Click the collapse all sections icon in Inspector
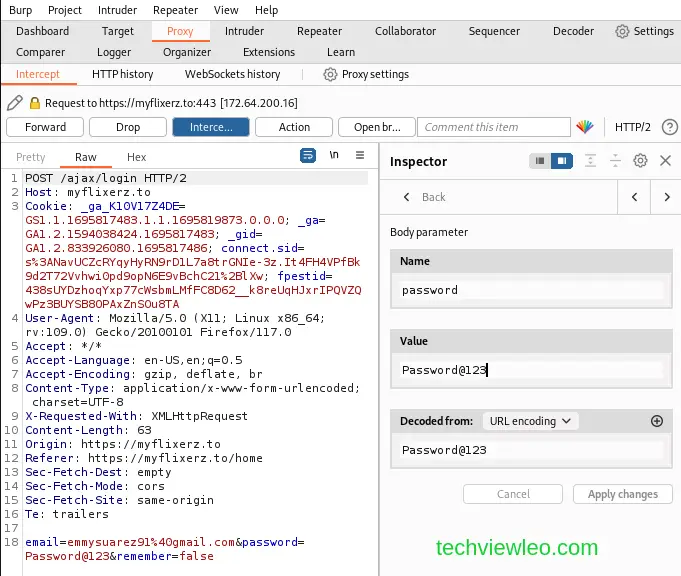Screen dimensions: 681x576 pos(615,161)
